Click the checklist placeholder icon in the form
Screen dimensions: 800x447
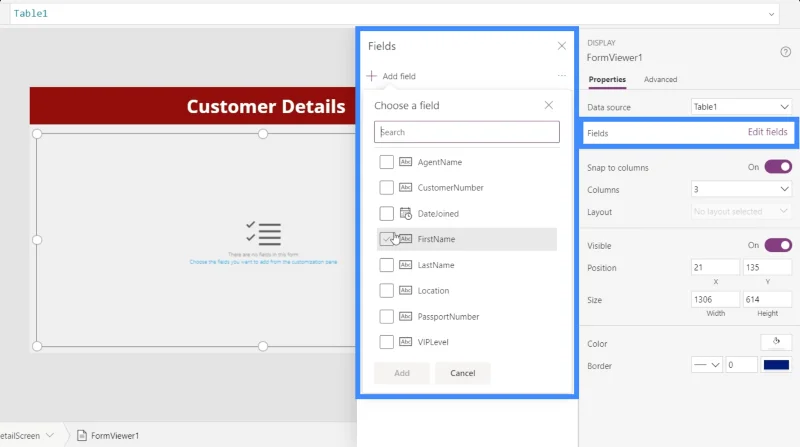(263, 234)
